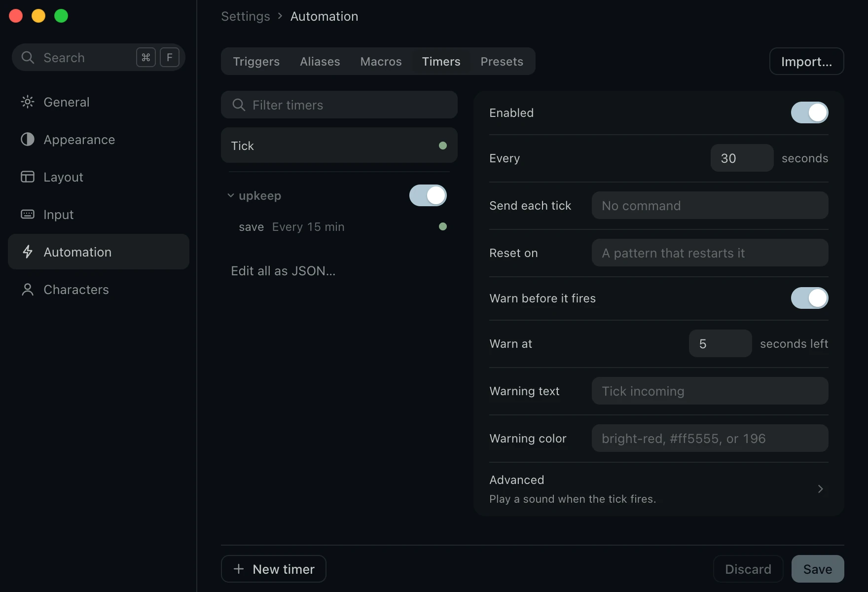Open Appearance settings in sidebar
This screenshot has height=592, width=868.
(x=99, y=140)
